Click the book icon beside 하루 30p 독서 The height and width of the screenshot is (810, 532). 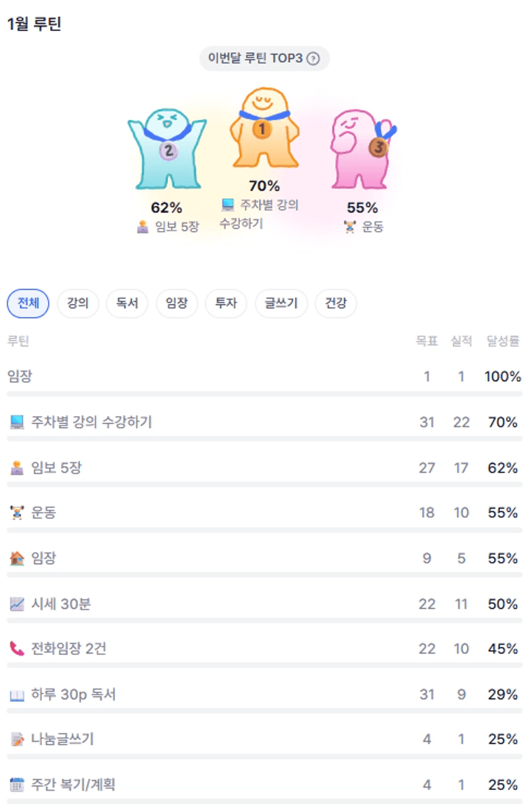(x=17, y=695)
